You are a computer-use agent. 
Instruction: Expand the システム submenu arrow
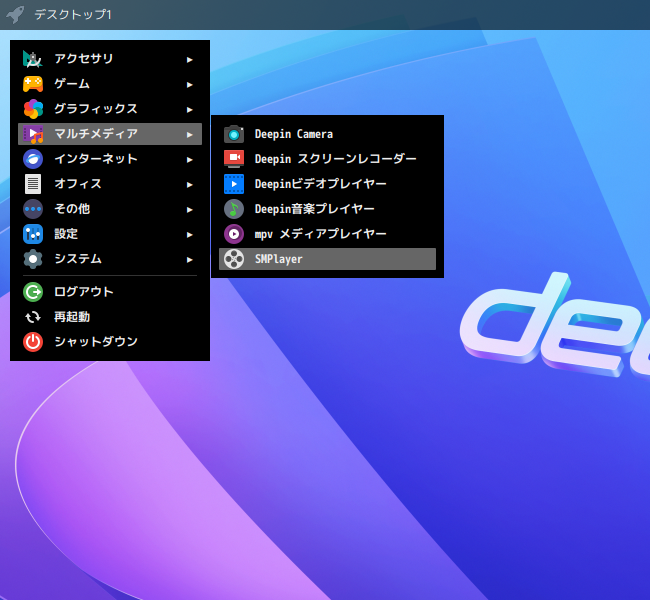click(x=189, y=260)
